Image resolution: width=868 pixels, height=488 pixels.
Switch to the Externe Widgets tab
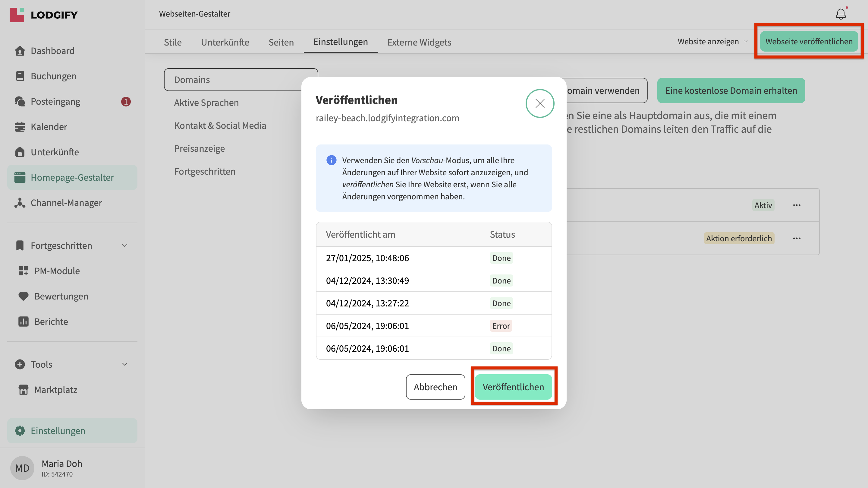[419, 42]
